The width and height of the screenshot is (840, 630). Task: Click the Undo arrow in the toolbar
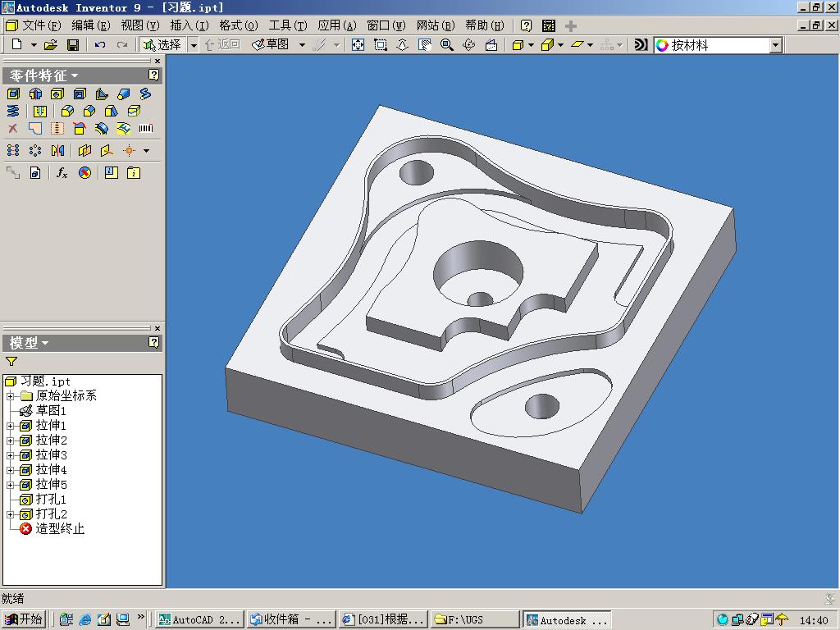pyautogui.click(x=100, y=45)
